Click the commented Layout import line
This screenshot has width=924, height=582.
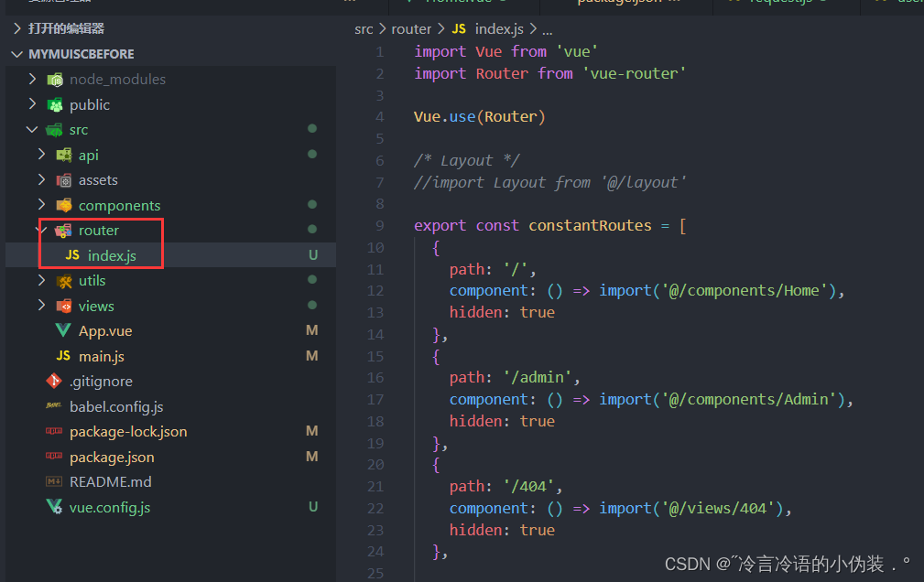[550, 183]
